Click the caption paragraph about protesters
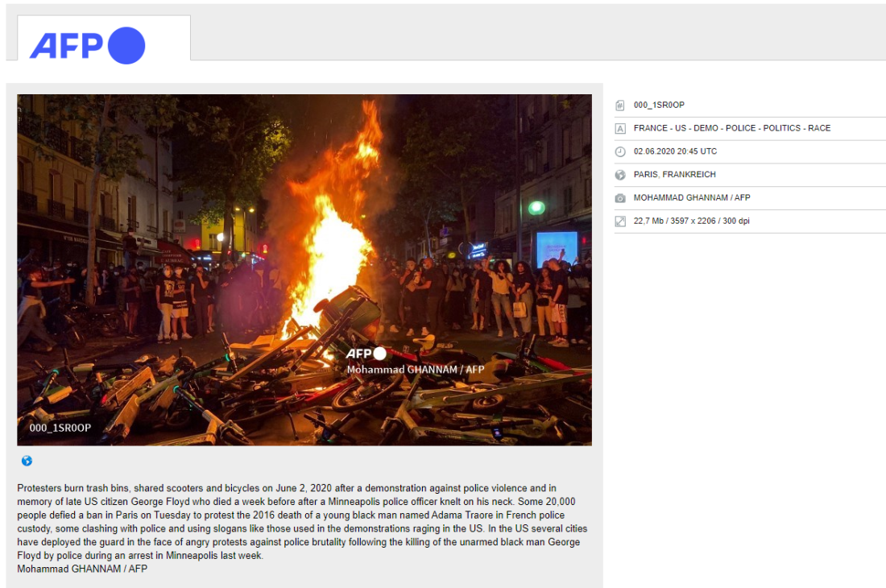 coord(302,521)
